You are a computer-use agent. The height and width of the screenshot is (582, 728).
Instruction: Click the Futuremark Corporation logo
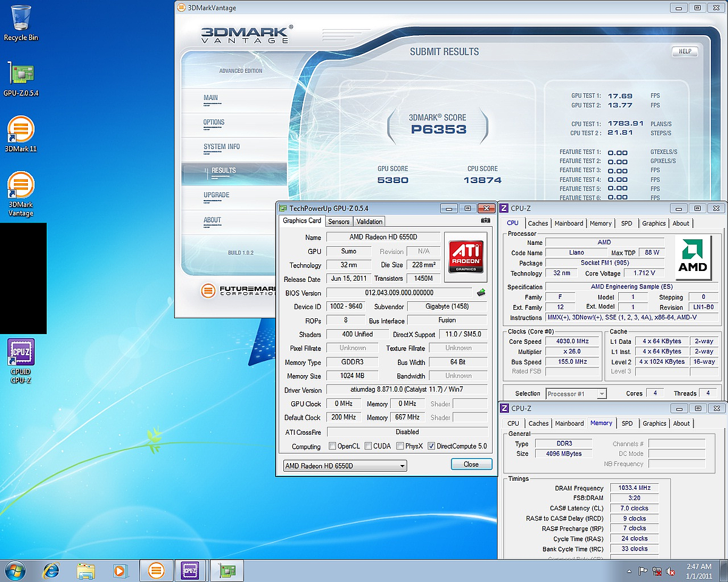[239, 291]
